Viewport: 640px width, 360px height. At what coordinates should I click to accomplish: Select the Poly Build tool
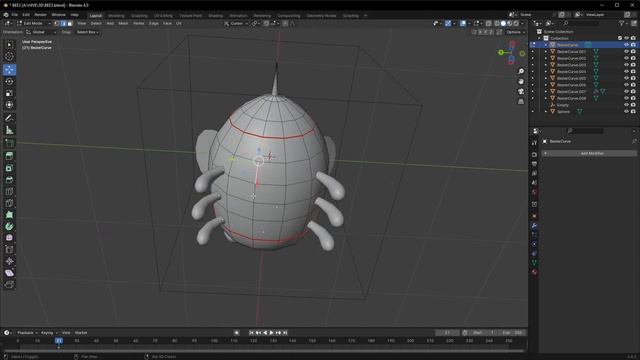tap(9, 215)
